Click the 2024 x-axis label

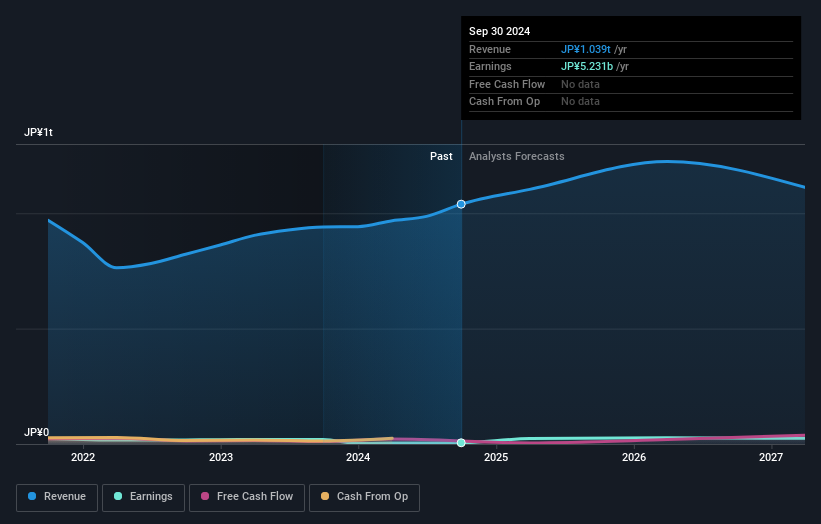click(x=358, y=458)
